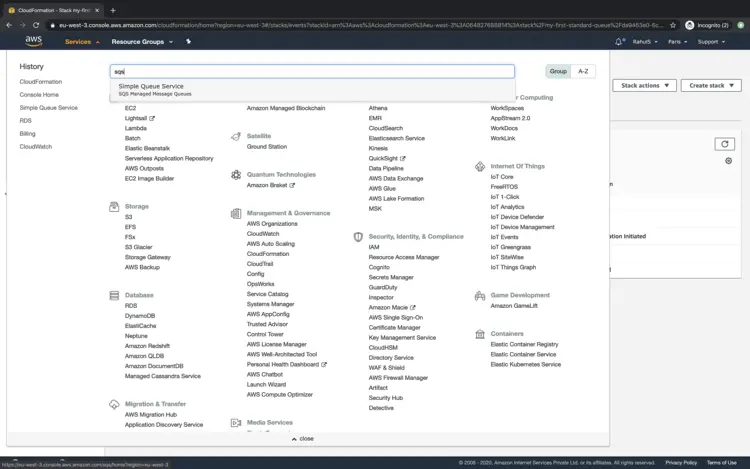This screenshot has width=750, height=469.
Task: Click external link icon next to Personal Health Dashboard
Action: pyautogui.click(x=324, y=364)
